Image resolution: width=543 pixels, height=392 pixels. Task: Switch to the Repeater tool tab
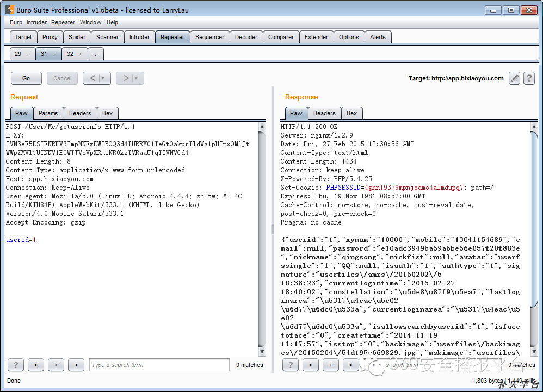172,37
